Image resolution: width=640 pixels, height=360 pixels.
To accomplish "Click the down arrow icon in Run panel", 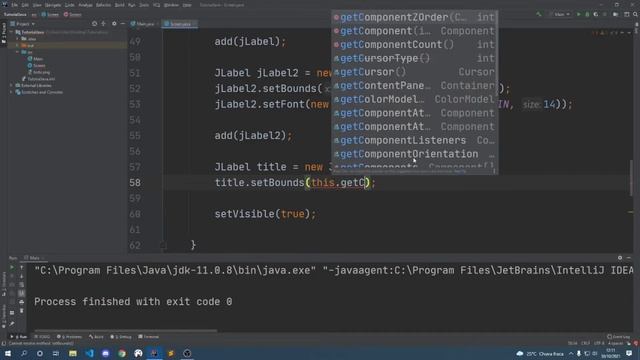I will (22, 276).
